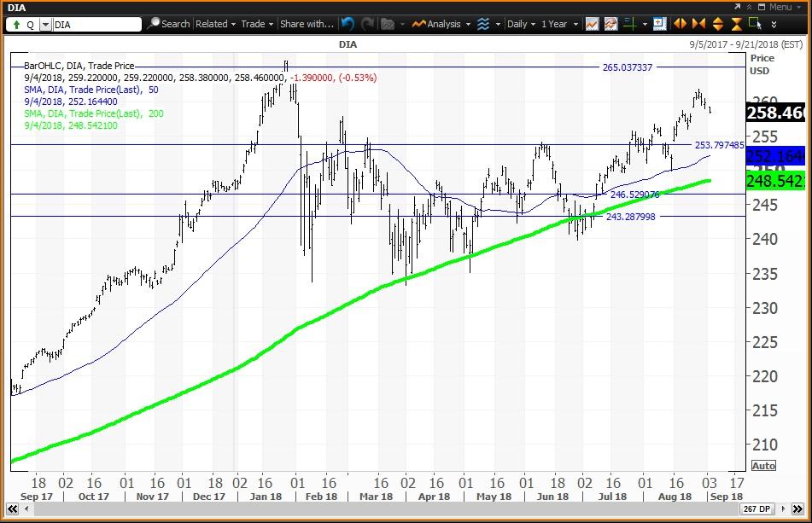The image size is (812, 523).
Task: Click the undo arrow icon
Action: [x=348, y=24]
